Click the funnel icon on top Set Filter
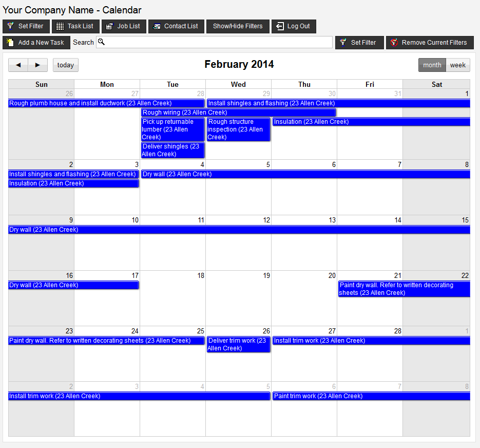The image size is (480, 448). 10,26
